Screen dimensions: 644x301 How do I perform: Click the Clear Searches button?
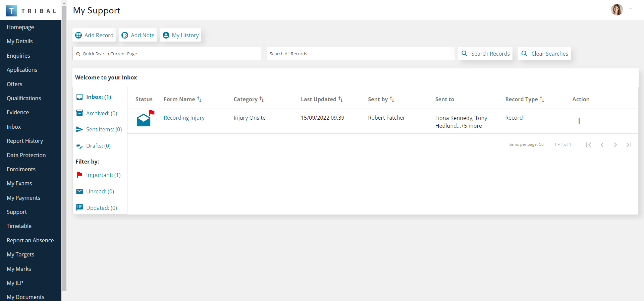544,54
